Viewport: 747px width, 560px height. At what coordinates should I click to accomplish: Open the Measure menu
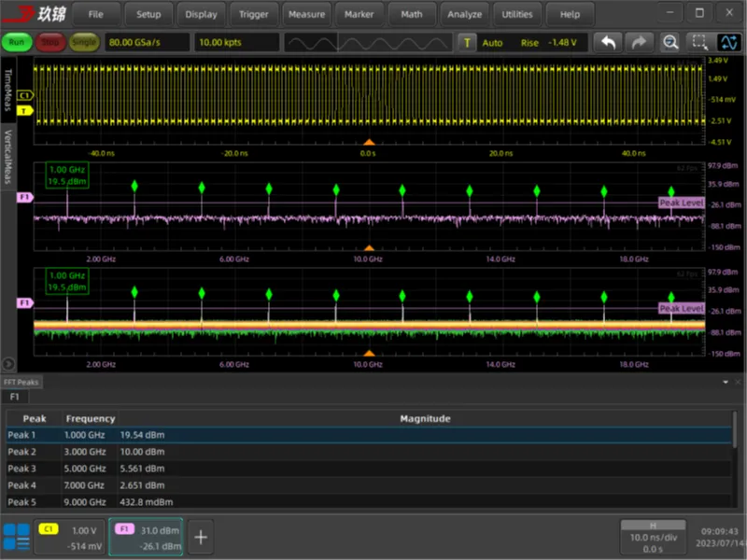pyautogui.click(x=306, y=14)
